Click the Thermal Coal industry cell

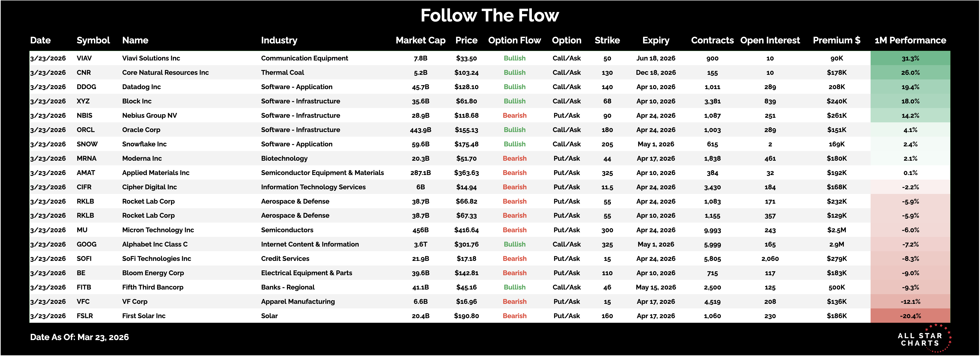[282, 73]
